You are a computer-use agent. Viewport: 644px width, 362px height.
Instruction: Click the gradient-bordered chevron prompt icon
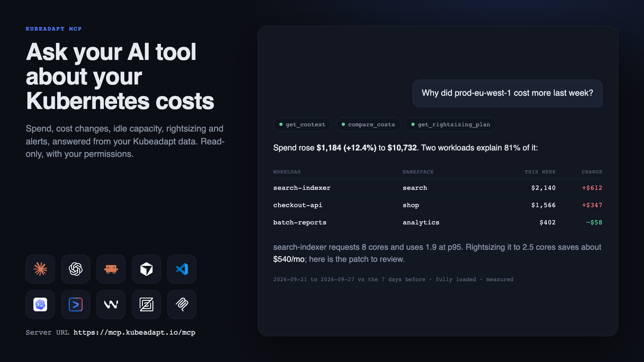coord(76,304)
